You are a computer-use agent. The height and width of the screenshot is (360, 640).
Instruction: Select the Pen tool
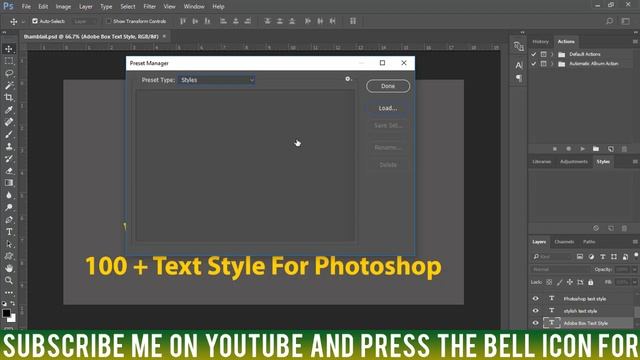point(9,220)
